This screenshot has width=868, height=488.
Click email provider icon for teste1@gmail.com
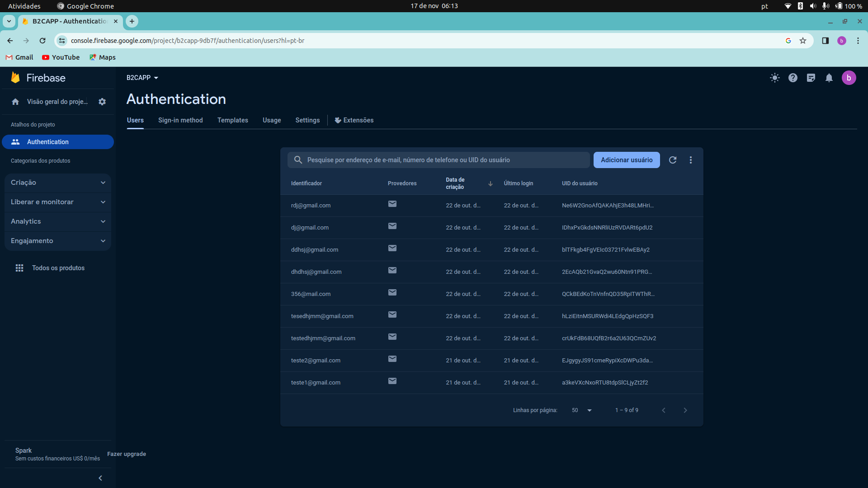[x=392, y=381]
